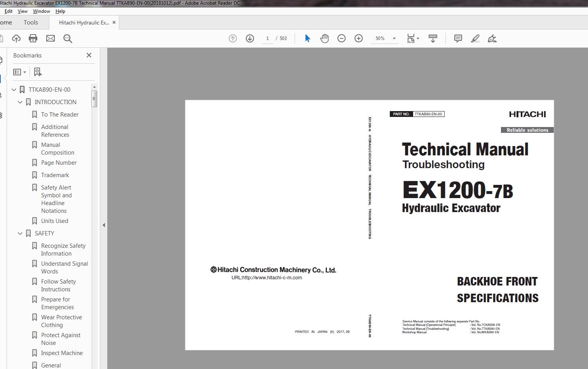Select the INTRODUCTION bookmark label
588x369 pixels.
click(56, 102)
